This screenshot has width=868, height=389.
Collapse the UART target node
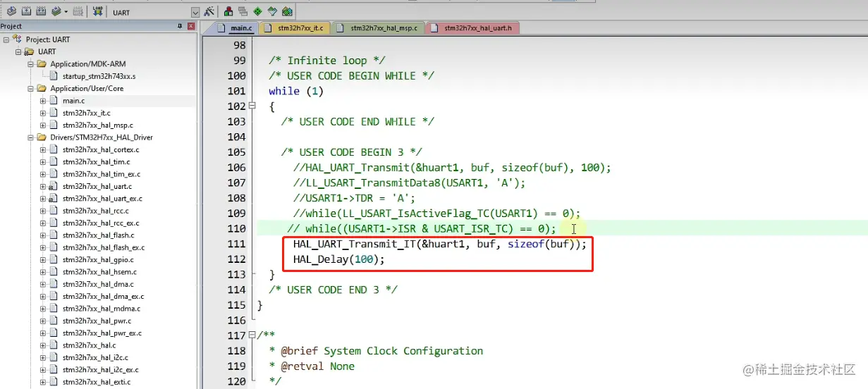(18, 51)
